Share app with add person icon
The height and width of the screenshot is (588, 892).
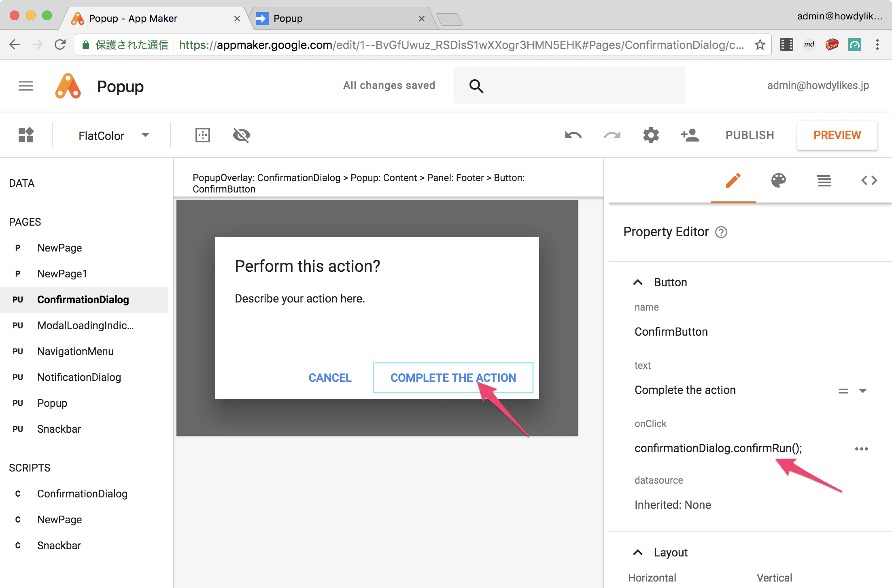[690, 135]
